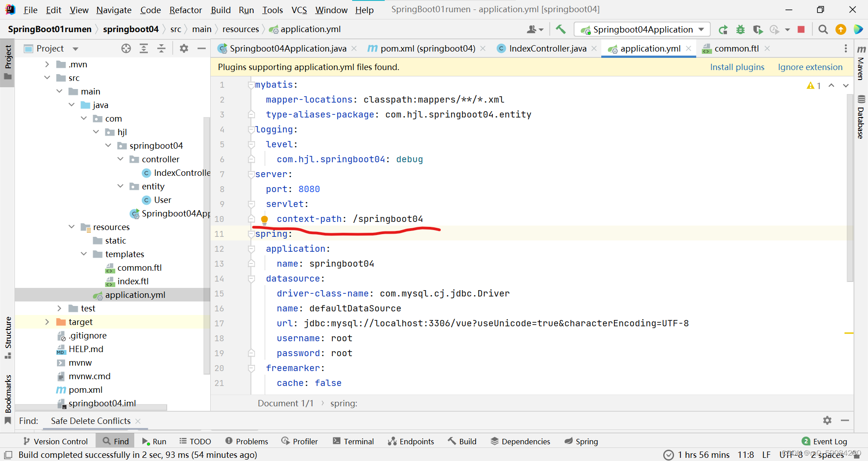Toggle the Problems tool window
The width and height of the screenshot is (868, 461).
click(246, 441)
